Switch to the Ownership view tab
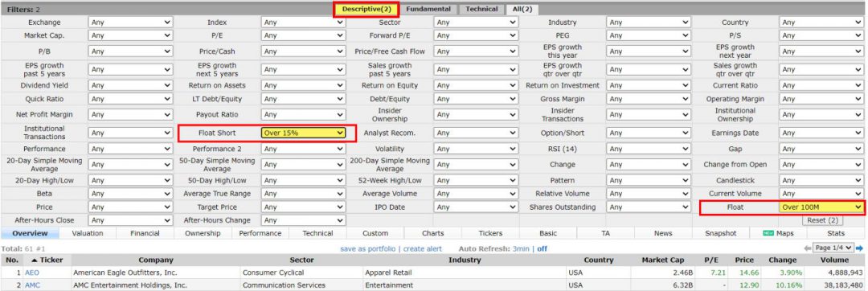The width and height of the screenshot is (868, 291). point(203,233)
